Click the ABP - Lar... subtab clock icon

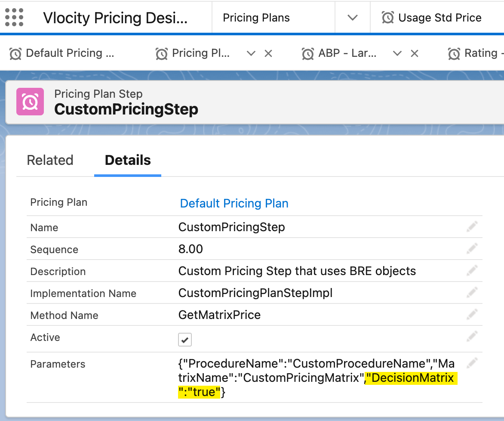point(308,53)
